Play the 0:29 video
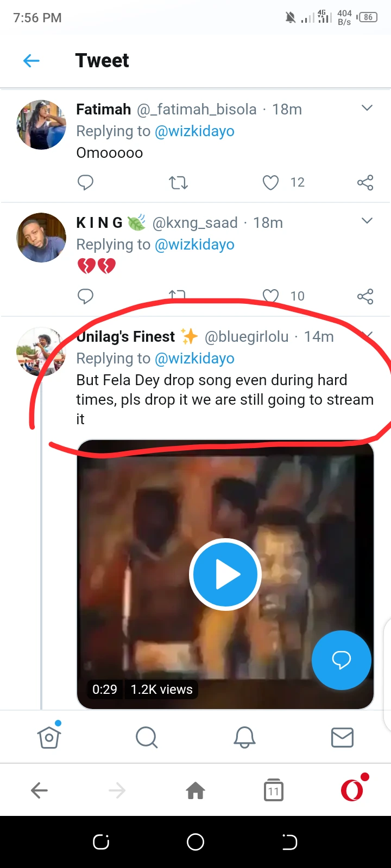 click(225, 575)
